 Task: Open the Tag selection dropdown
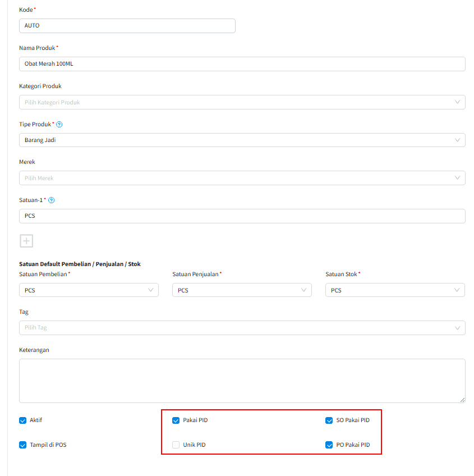242,328
